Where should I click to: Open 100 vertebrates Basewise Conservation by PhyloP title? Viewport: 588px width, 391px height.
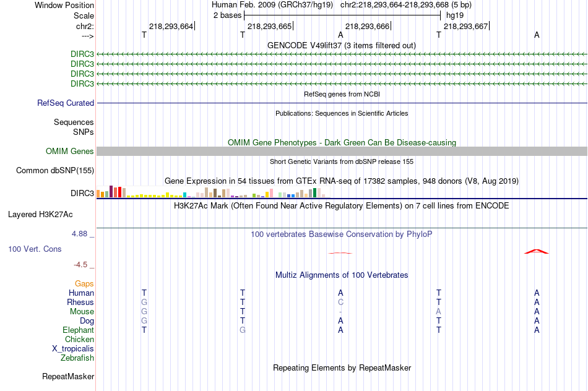pyautogui.click(x=342, y=234)
